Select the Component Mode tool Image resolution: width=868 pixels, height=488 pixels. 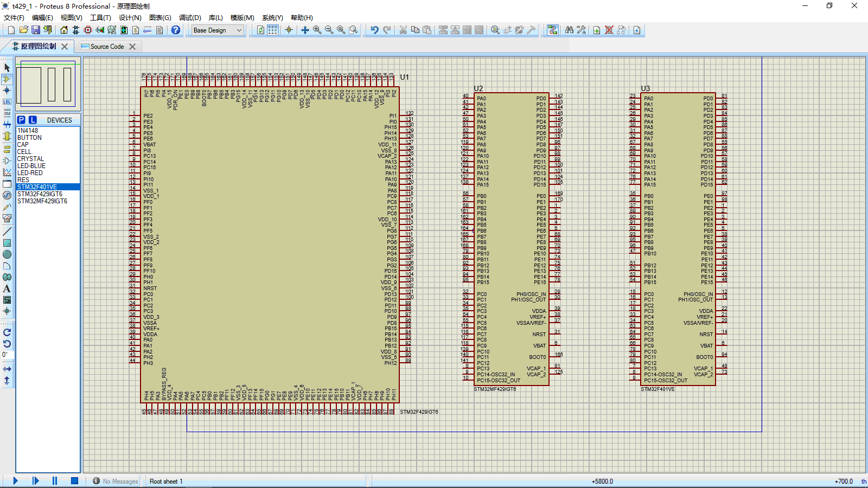(x=7, y=79)
